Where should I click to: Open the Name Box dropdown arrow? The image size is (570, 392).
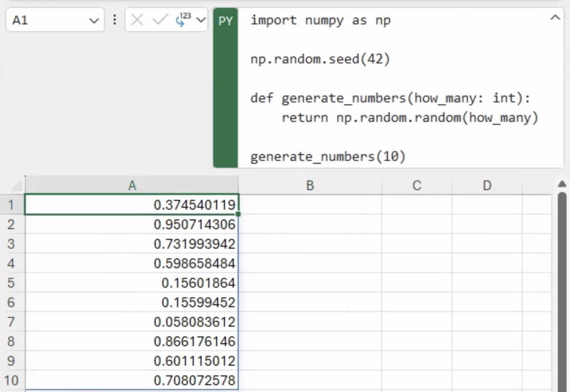pyautogui.click(x=94, y=20)
